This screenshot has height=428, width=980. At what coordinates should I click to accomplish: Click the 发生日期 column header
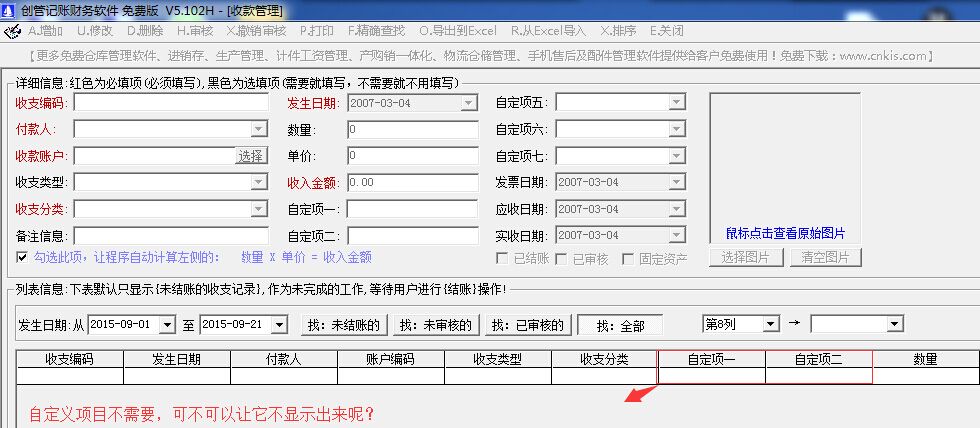click(177, 359)
